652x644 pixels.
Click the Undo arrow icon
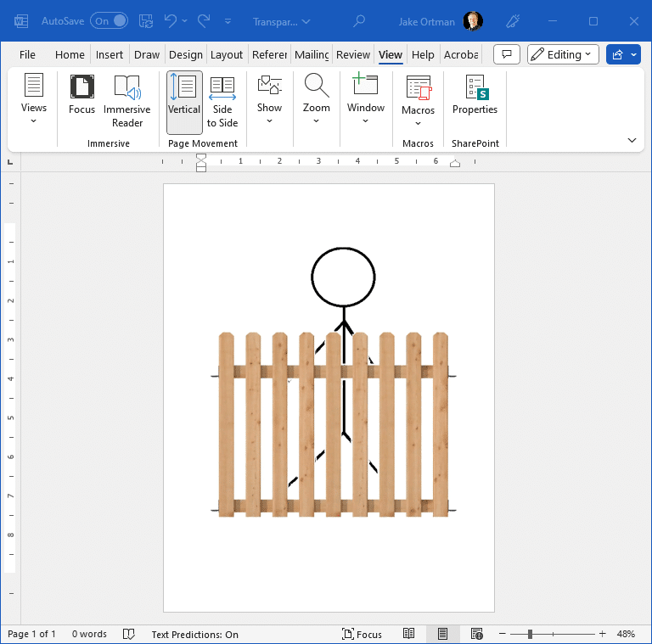pos(170,20)
